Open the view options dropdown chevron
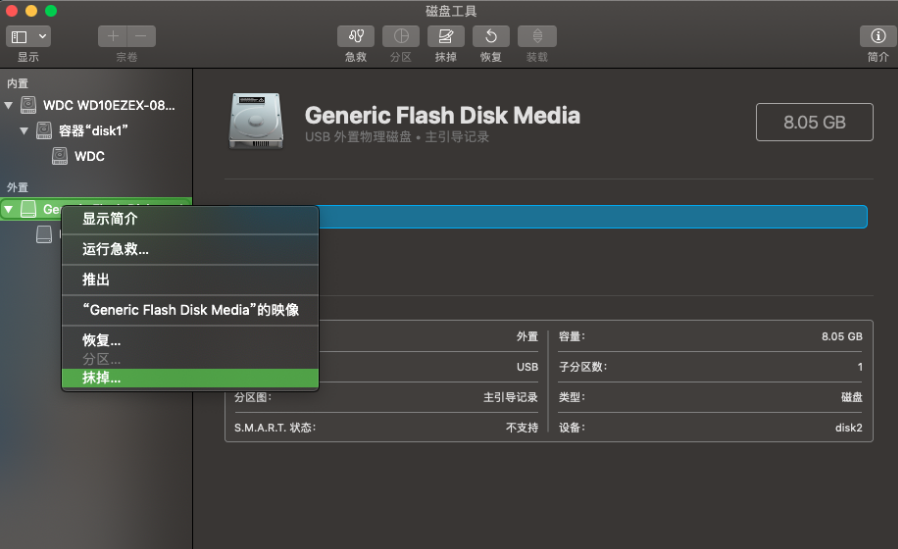898x549 pixels. pos(42,37)
